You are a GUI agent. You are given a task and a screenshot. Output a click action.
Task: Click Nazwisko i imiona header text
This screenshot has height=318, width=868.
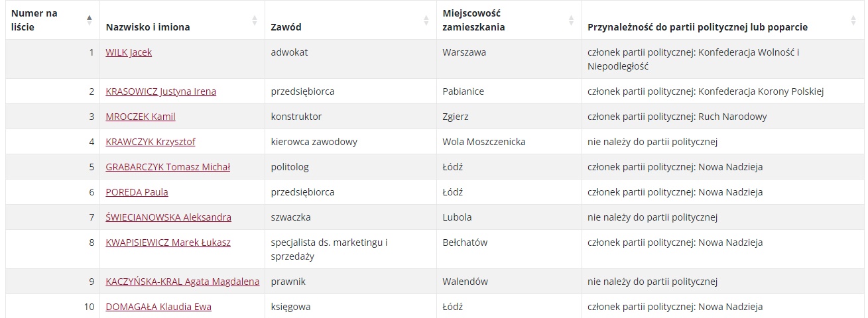pos(148,27)
